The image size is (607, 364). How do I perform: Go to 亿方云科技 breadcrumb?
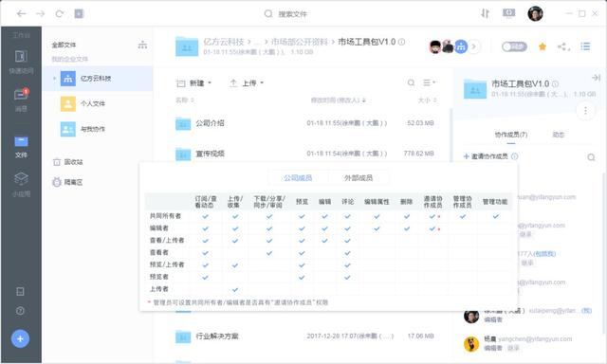tap(224, 42)
